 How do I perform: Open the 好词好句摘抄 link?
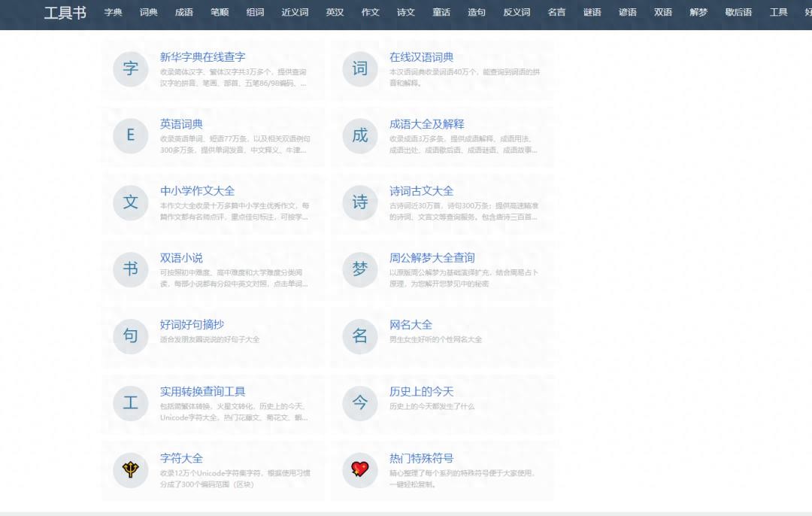(x=192, y=325)
